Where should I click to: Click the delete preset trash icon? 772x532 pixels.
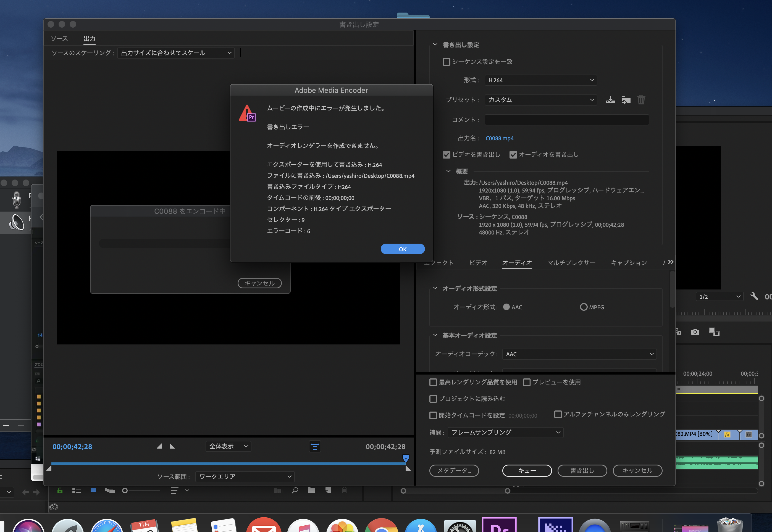point(641,100)
